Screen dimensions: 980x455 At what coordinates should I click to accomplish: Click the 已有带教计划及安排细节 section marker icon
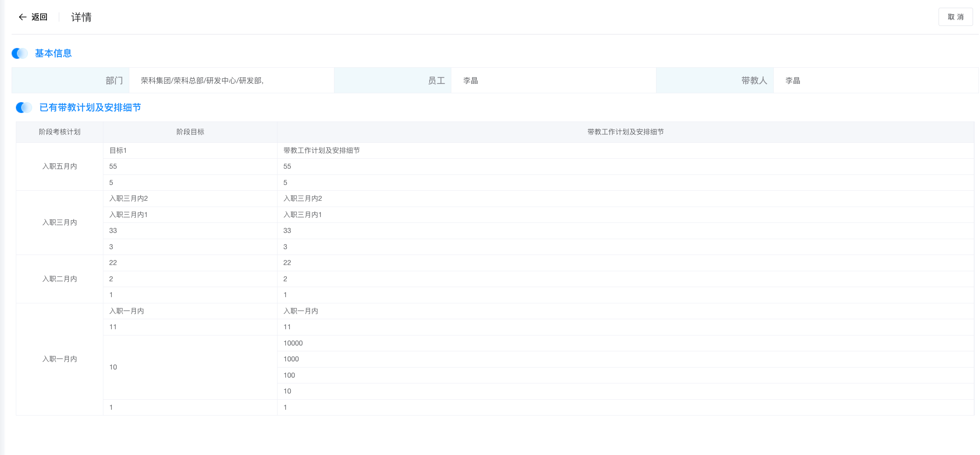tap(24, 108)
